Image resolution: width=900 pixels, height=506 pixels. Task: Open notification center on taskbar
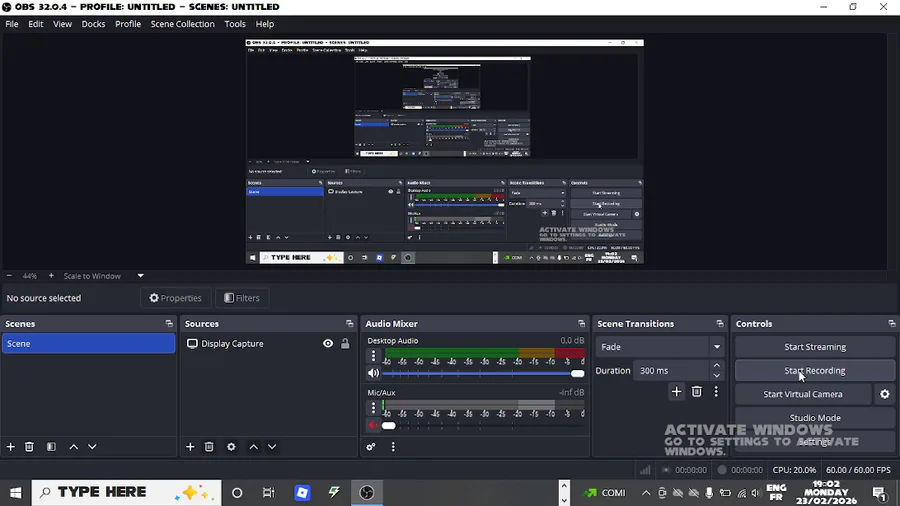(879, 493)
